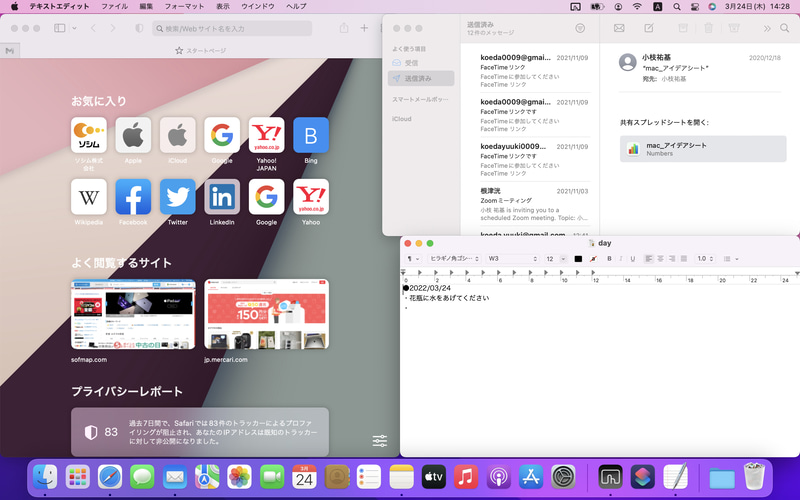Click Mail junk icon

734,29
